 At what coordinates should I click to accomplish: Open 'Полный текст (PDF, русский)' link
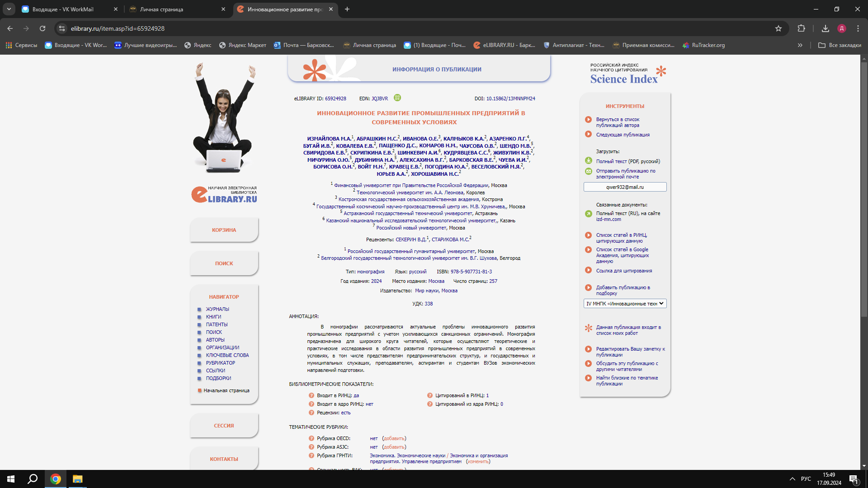pyautogui.click(x=628, y=161)
